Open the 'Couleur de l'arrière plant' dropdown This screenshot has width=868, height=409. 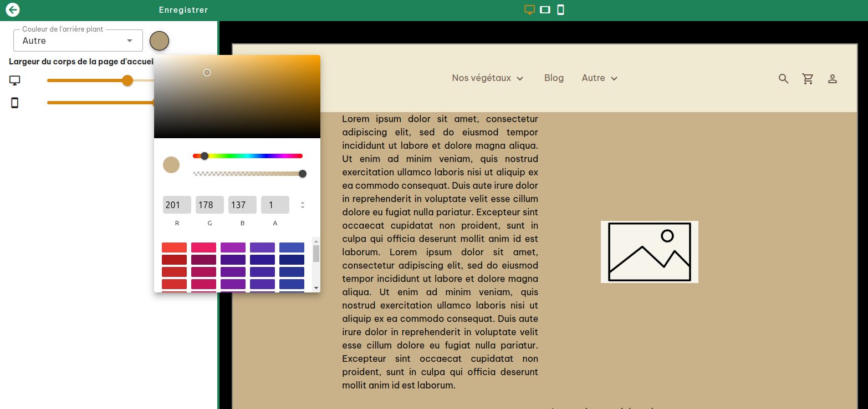click(78, 41)
